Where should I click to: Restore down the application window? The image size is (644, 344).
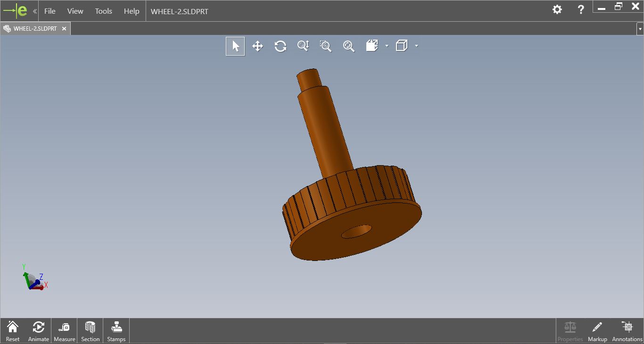coord(619,6)
